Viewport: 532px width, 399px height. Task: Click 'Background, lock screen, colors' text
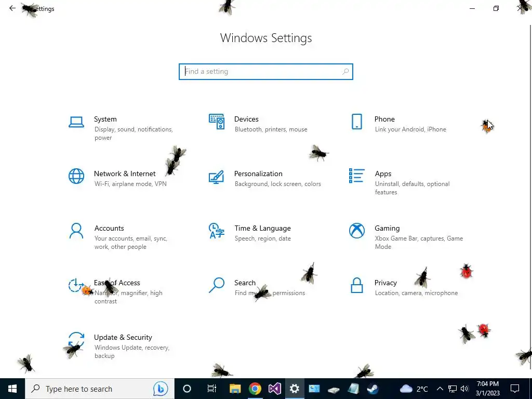[x=277, y=184]
